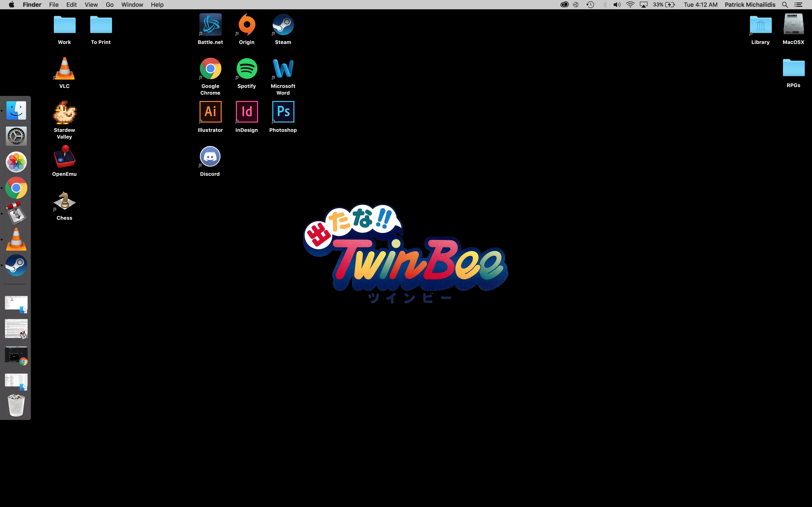Select the Battle.net desktop shortcut
This screenshot has width=812, height=507.
coord(210,25)
